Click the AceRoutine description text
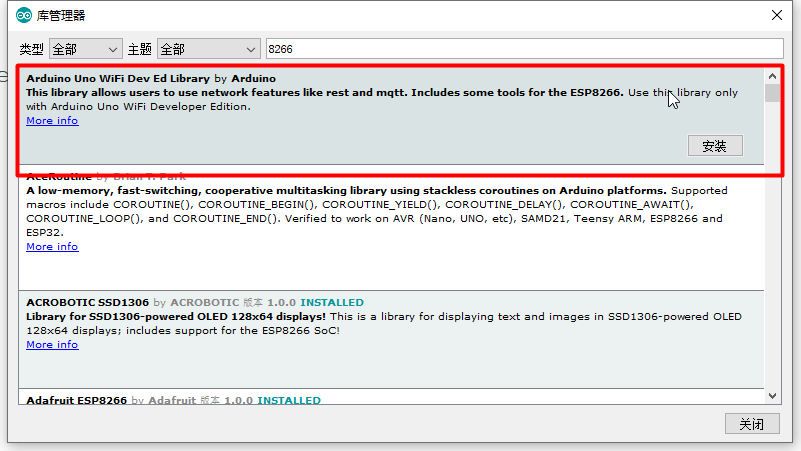Image resolution: width=801 pixels, height=451 pixels. (376, 211)
